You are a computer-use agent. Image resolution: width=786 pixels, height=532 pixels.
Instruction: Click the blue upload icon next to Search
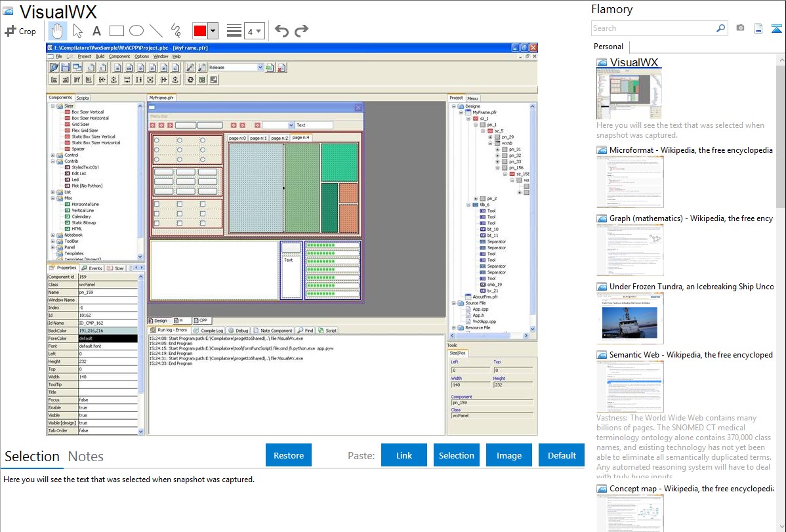point(776,28)
